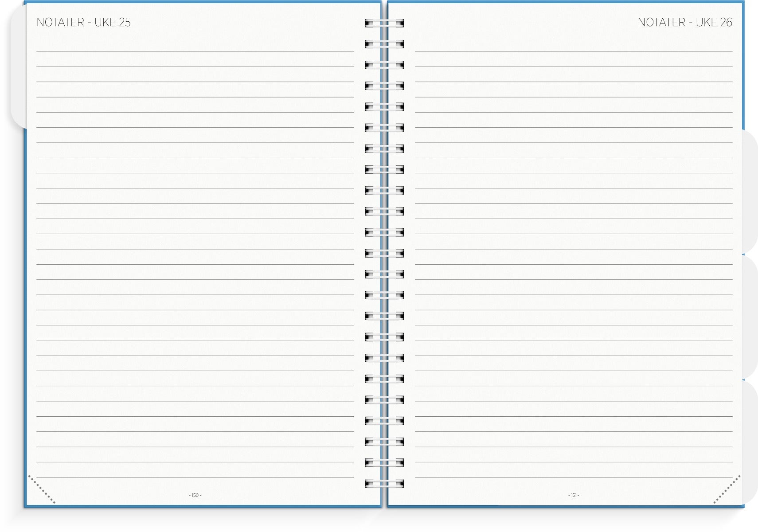
Task: Open the uppermost divider tab on right edge
Action: point(750,191)
